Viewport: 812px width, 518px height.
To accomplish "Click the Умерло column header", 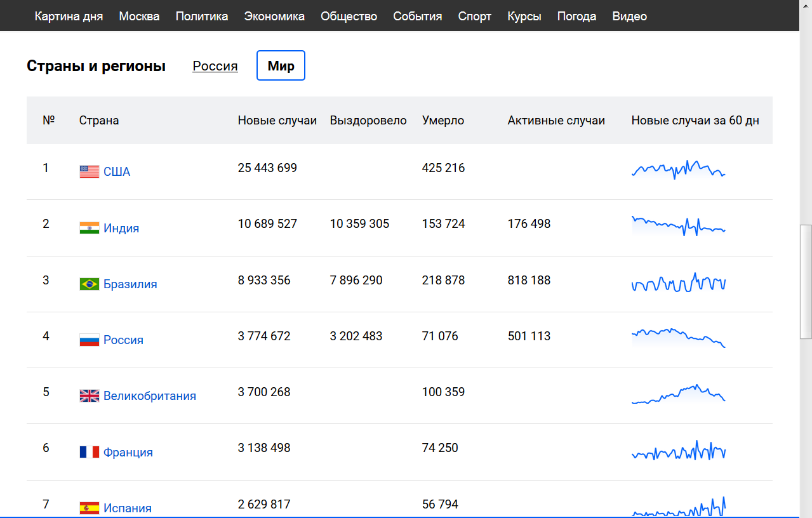I will (x=443, y=121).
